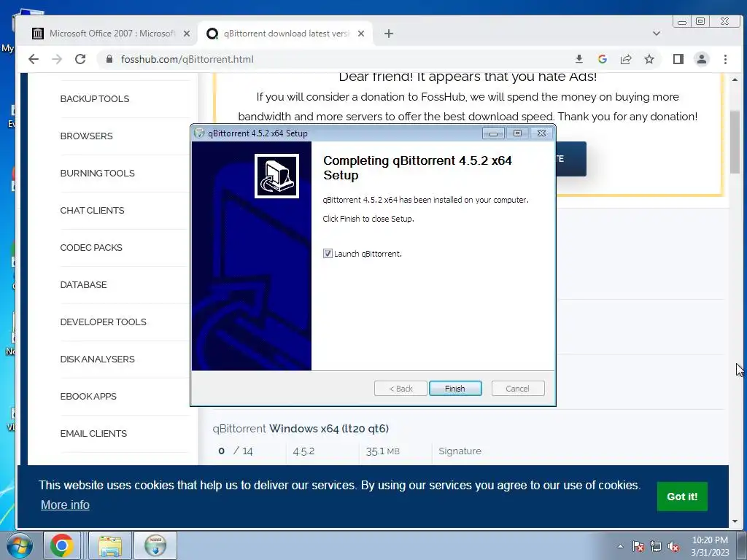Click the site lock icon in address bar
Screen dimensions: 747x560
109,59
